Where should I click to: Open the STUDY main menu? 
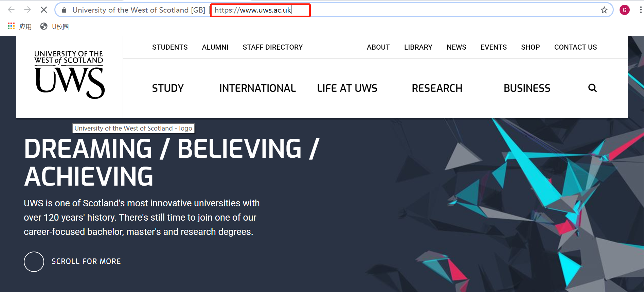tap(168, 88)
